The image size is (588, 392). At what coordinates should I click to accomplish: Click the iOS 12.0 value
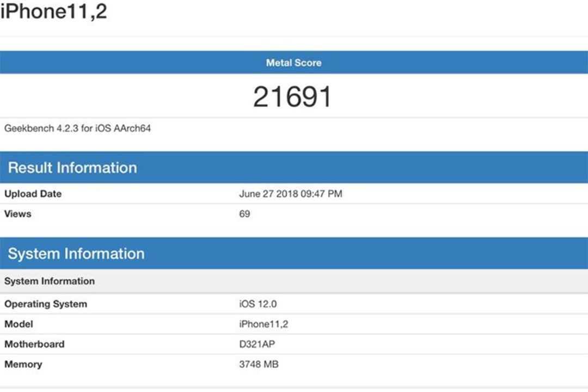point(258,304)
